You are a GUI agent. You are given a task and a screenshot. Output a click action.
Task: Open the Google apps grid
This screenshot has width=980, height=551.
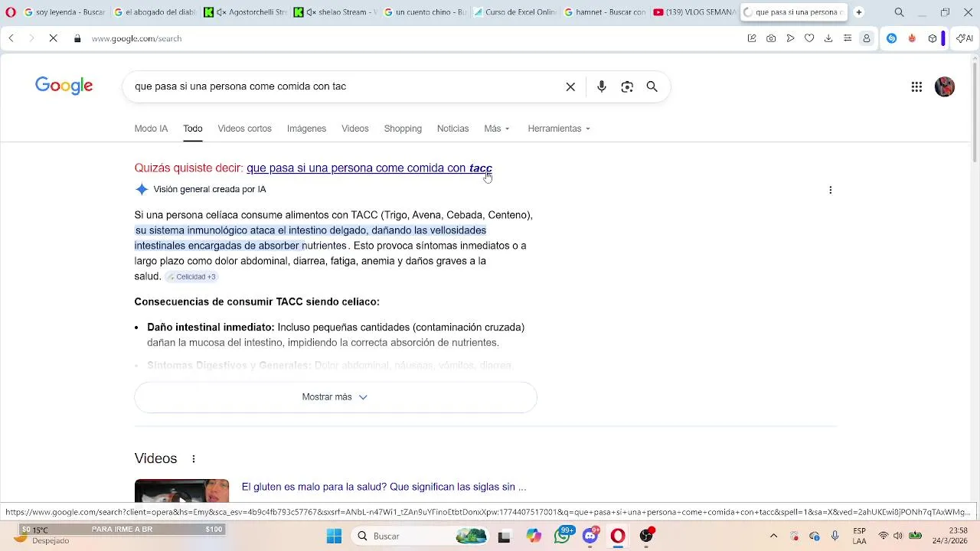click(916, 86)
